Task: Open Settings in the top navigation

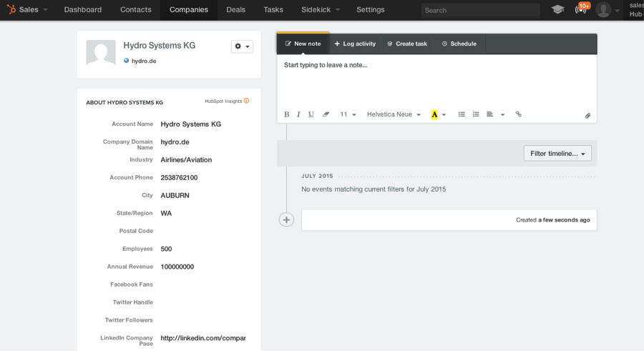Action: [371, 9]
